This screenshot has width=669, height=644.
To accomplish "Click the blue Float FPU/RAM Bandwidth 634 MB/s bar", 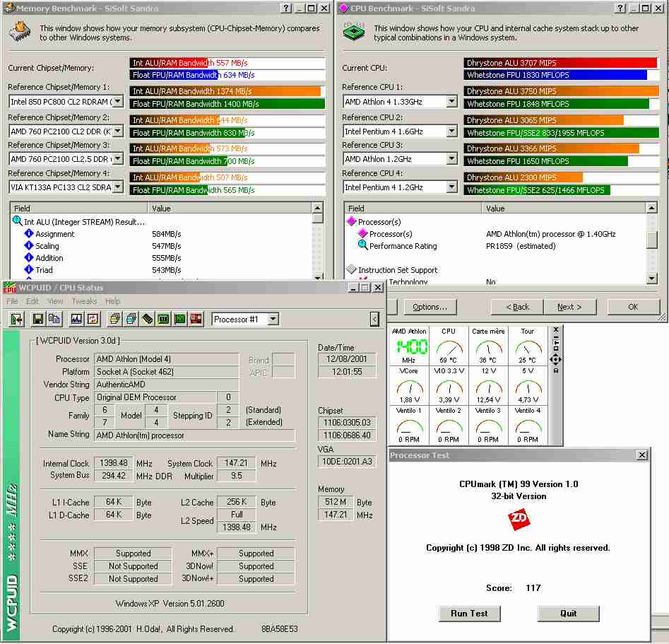I will click(174, 75).
